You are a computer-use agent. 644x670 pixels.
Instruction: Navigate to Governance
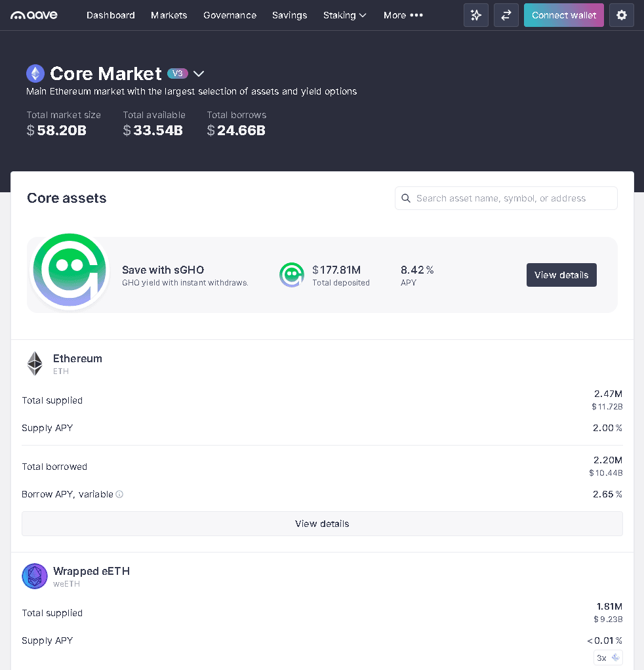coord(230,15)
